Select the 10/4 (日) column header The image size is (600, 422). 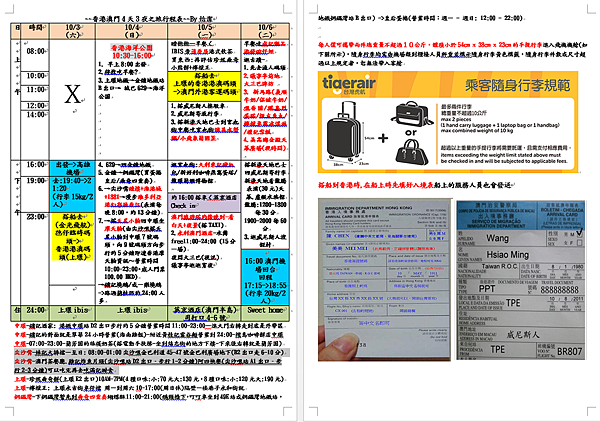[x=132, y=31]
